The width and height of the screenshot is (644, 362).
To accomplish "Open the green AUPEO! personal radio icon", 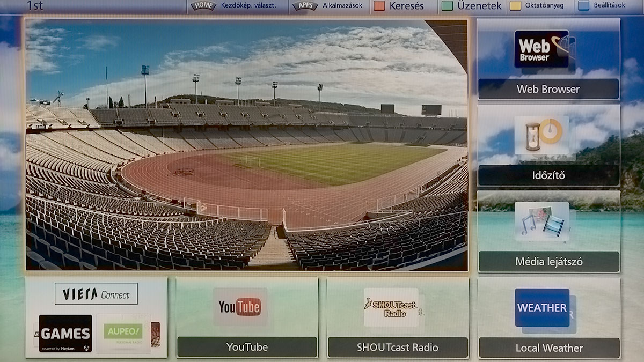I will pyautogui.click(x=123, y=333).
